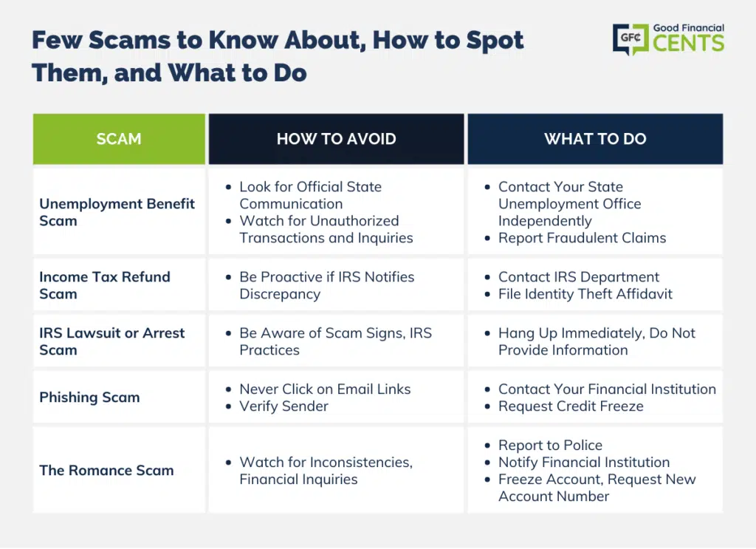This screenshot has width=756, height=549.
Task: Select the WHAT TO DO header
Action: (596, 139)
